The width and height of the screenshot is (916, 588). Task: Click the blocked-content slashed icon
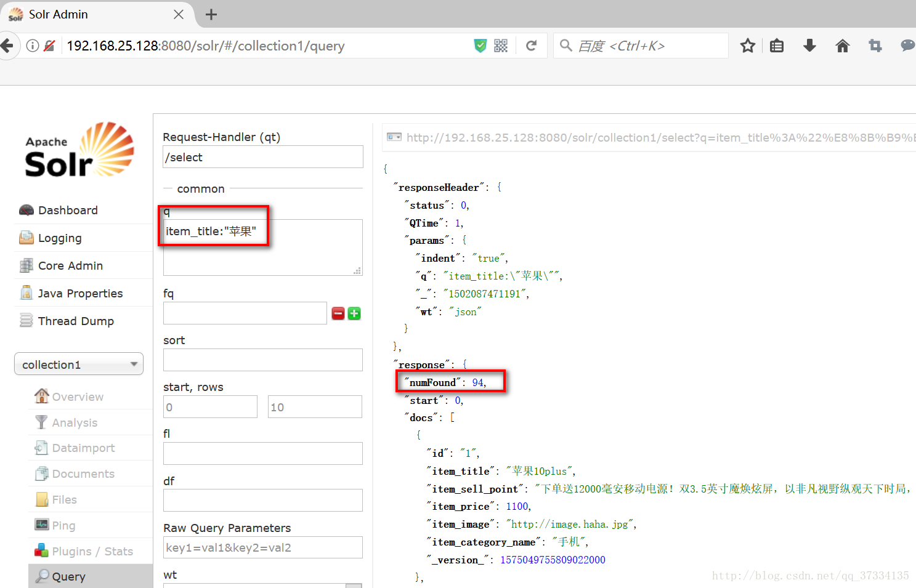50,46
